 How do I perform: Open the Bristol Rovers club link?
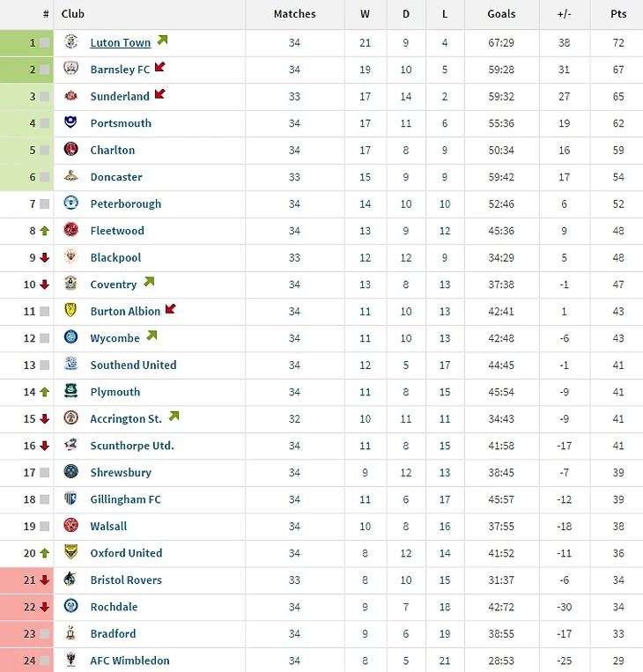click(x=126, y=580)
